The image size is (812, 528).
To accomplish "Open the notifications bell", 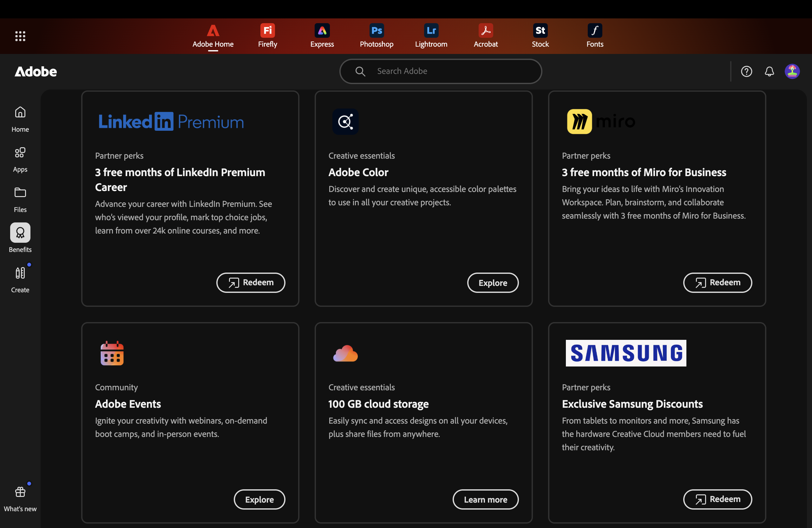I will pos(769,71).
